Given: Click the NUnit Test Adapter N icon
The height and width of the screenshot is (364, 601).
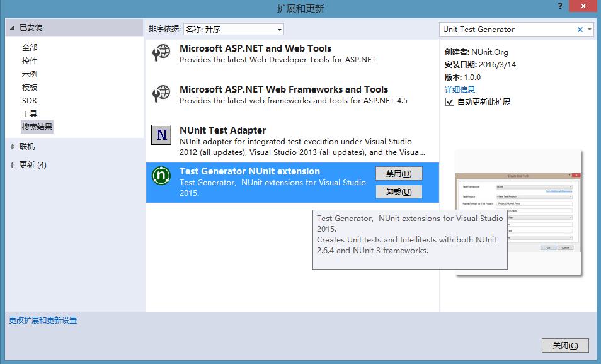Looking at the screenshot, I should click(161, 135).
